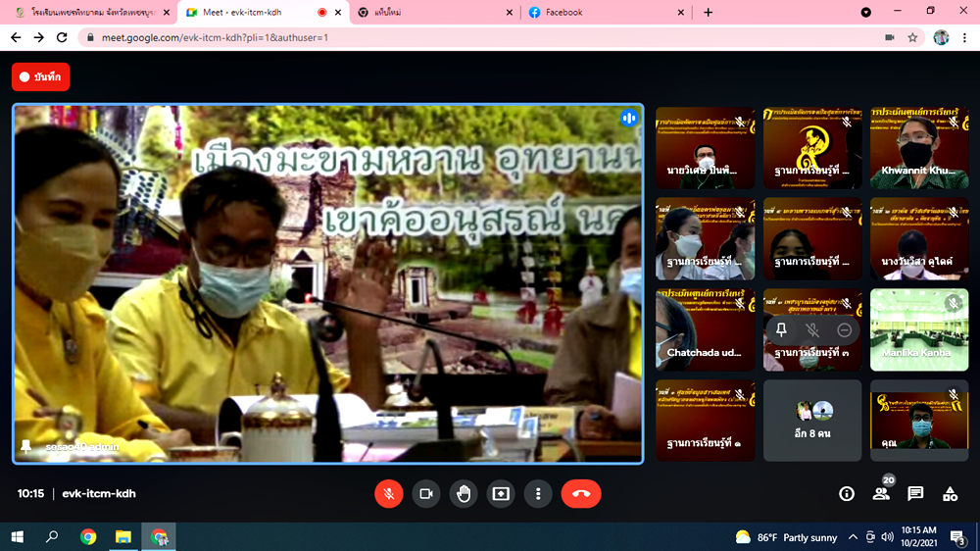Pin the hovered participant tile
This screenshot has width=980, height=551.
[781, 330]
